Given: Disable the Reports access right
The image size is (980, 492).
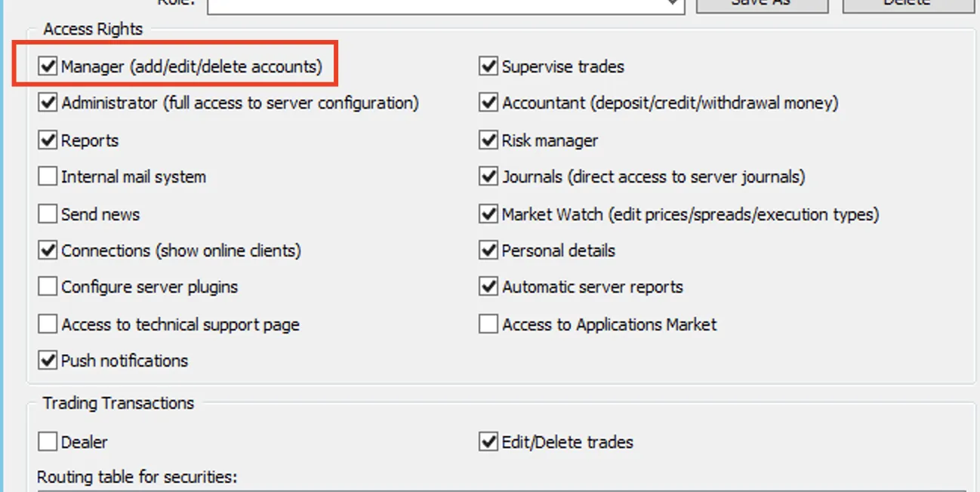Looking at the screenshot, I should pos(48,140).
